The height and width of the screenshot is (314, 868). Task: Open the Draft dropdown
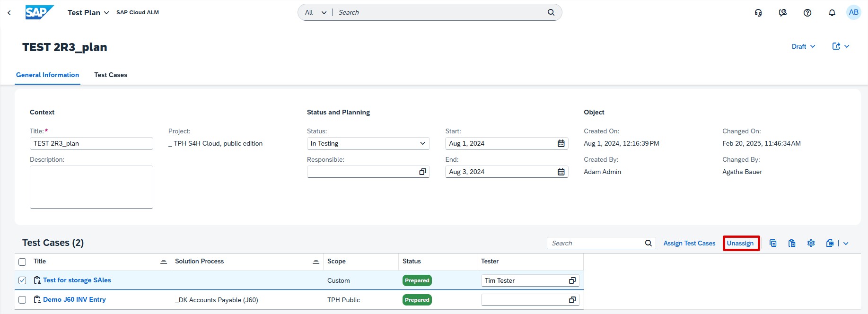click(x=803, y=46)
